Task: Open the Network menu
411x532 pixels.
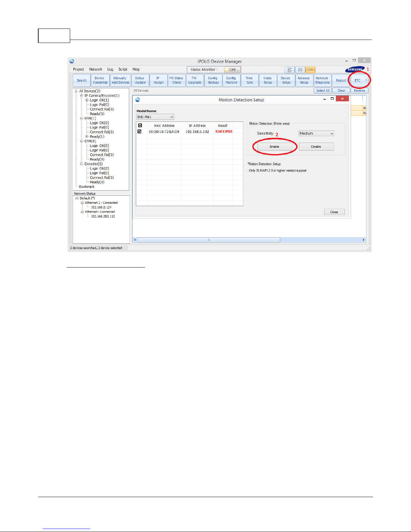Action: coord(96,69)
